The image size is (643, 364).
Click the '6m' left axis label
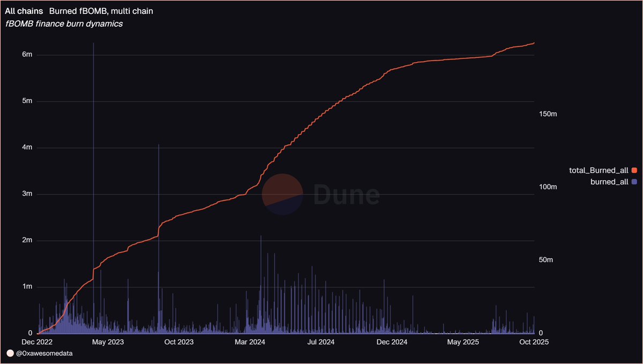27,55
